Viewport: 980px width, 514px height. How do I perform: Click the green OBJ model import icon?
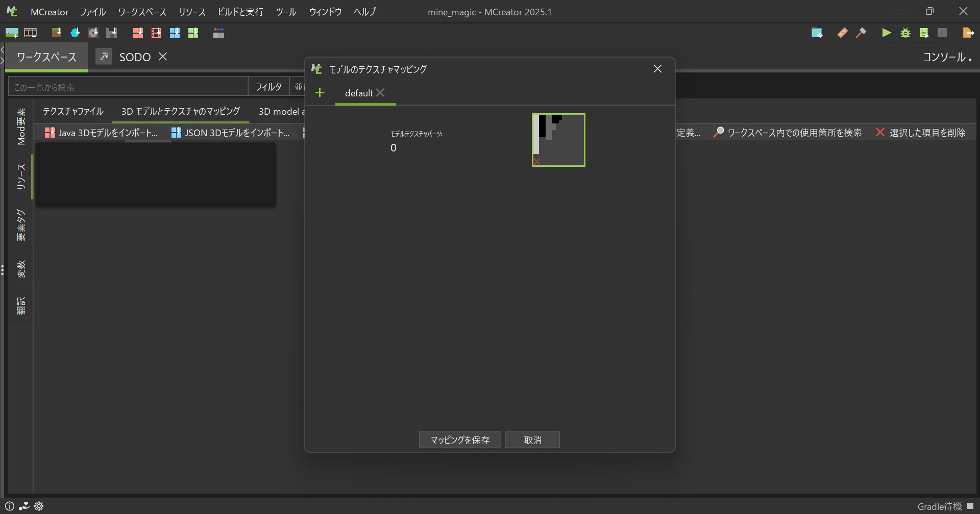(x=193, y=33)
